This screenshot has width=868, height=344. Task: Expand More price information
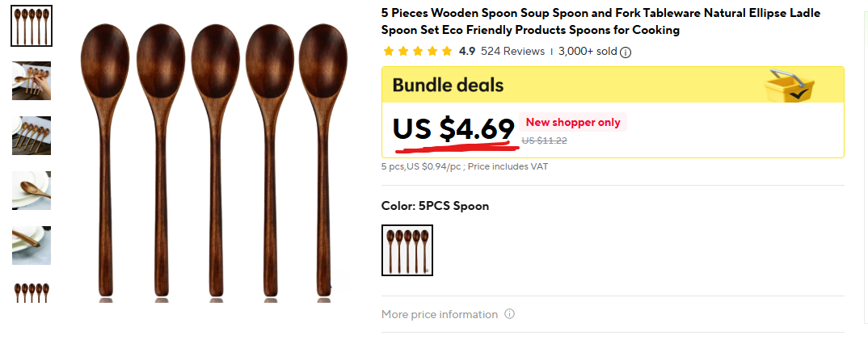[440, 314]
